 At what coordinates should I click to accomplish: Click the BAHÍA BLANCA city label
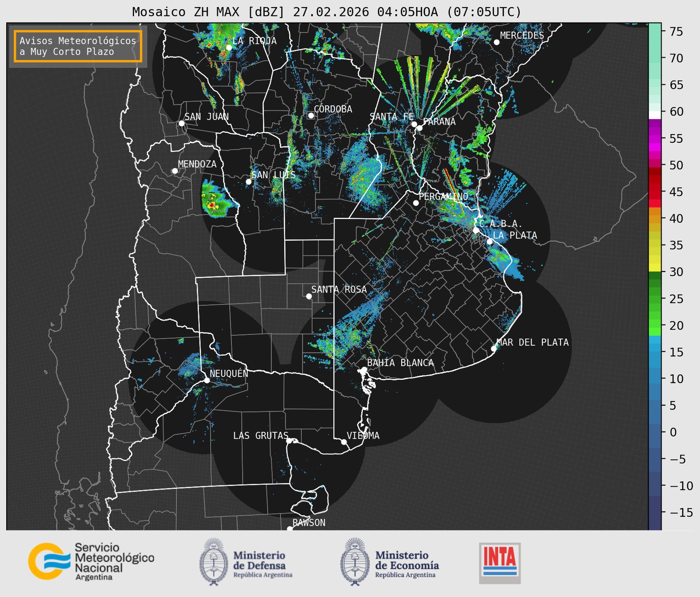(x=400, y=363)
